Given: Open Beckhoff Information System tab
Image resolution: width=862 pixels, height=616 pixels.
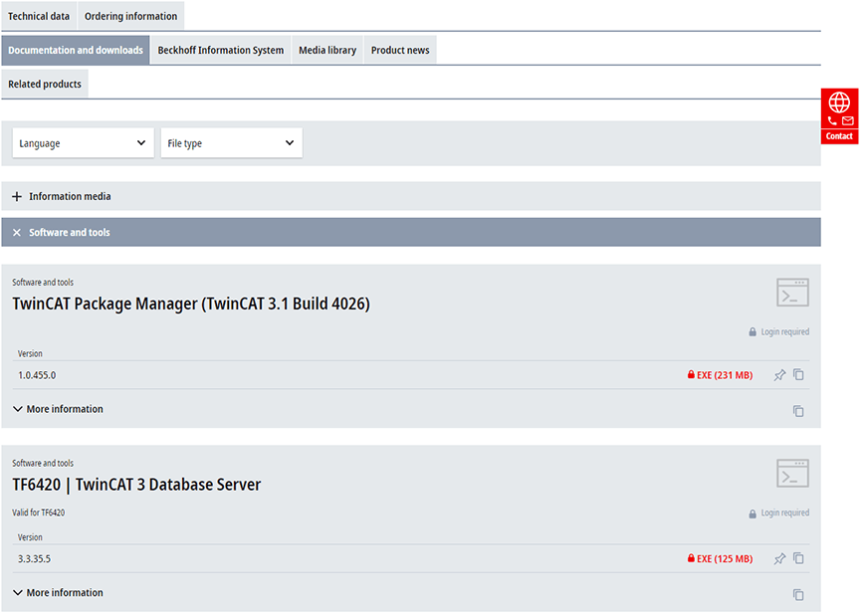Looking at the screenshot, I should (220, 50).
